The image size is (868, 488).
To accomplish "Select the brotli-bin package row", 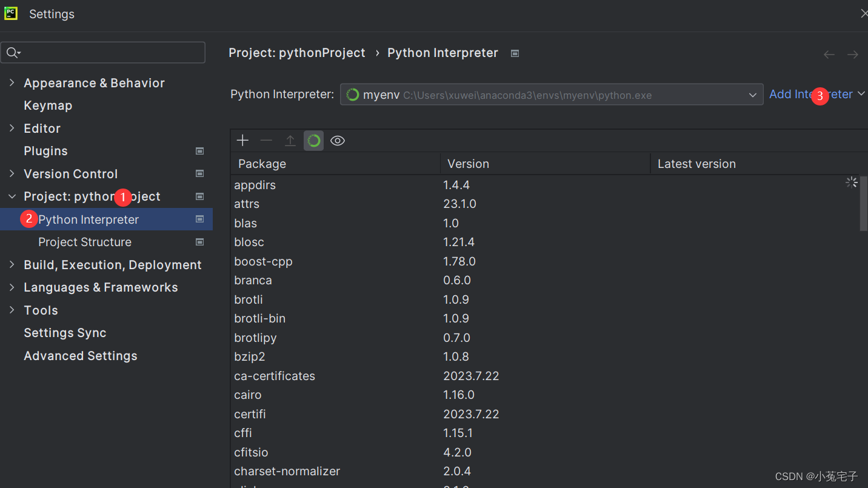I will [x=546, y=319].
